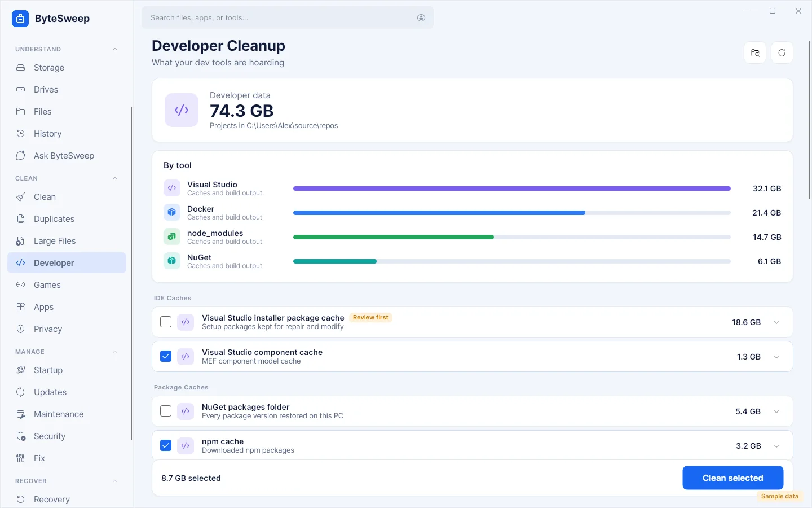Image resolution: width=812 pixels, height=508 pixels.
Task: Check Visual Studio installer package cache
Action: tap(166, 322)
